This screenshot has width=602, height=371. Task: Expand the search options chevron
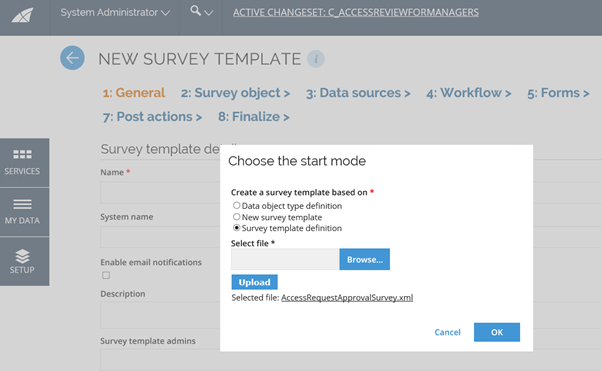point(208,13)
